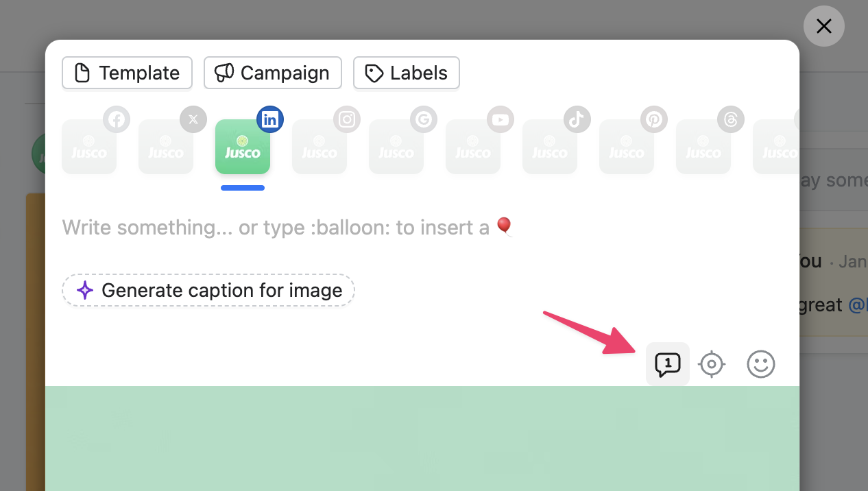Toggle the Google Business Jusco account
The image size is (868, 491).
pyautogui.click(x=396, y=147)
